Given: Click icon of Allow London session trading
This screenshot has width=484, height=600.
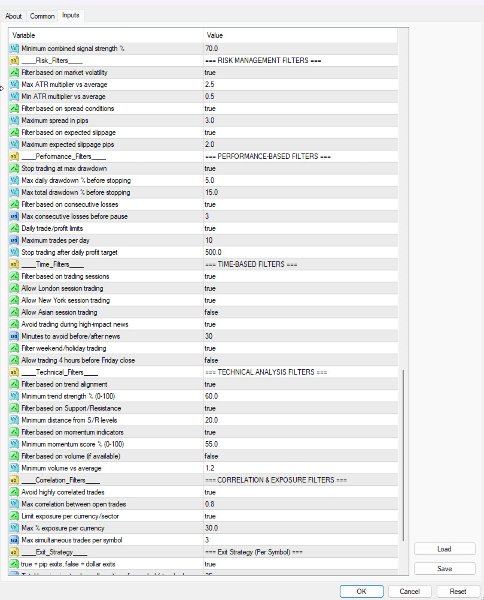Looking at the screenshot, I should pos(14,288).
